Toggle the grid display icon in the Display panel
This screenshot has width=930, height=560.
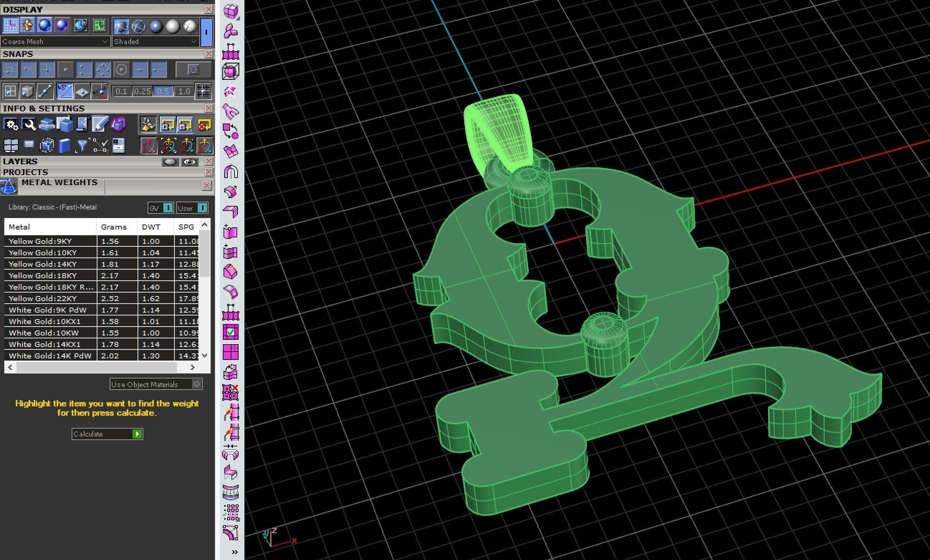(10, 25)
